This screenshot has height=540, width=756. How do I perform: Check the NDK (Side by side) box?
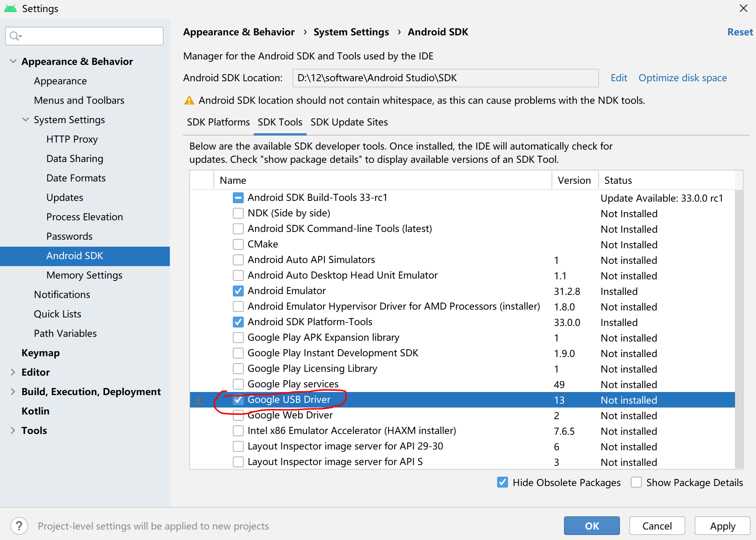pyautogui.click(x=238, y=213)
